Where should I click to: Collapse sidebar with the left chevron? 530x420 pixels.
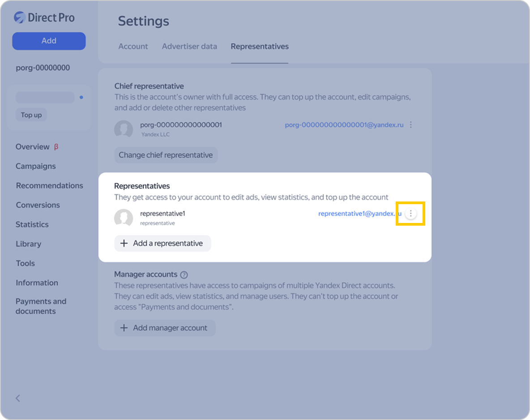[x=18, y=398]
